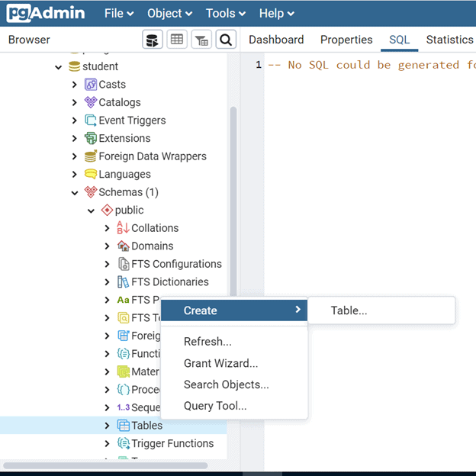
Task: Click the FTS Templates icon
Action: tap(123, 318)
